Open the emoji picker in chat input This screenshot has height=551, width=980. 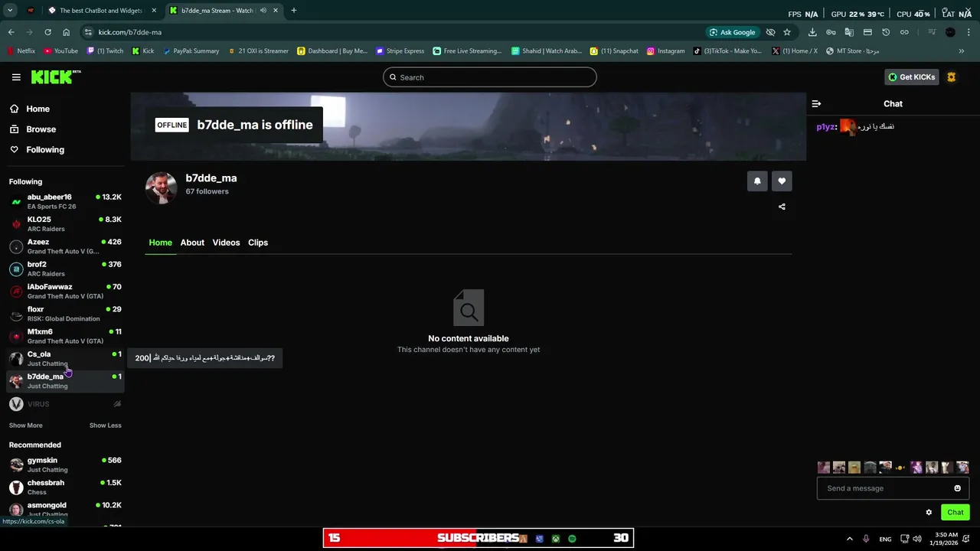click(x=957, y=488)
